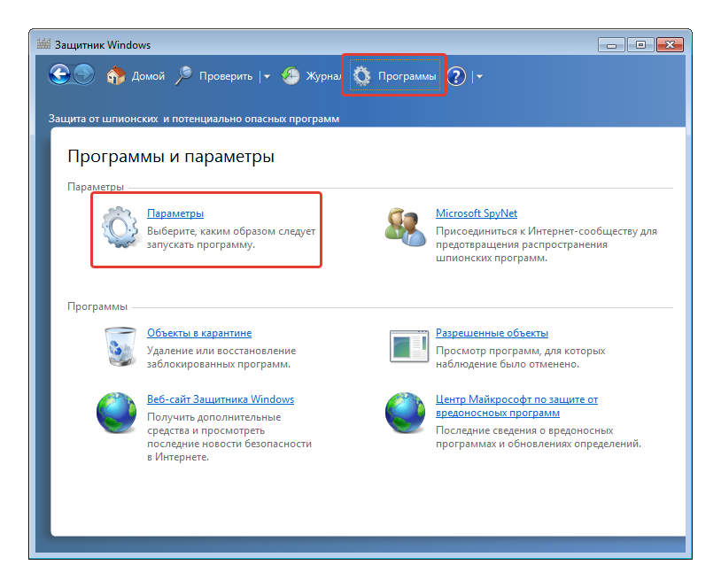Expand the help dropdown arrow
Viewport: 721px width, 588px height.
(x=479, y=77)
